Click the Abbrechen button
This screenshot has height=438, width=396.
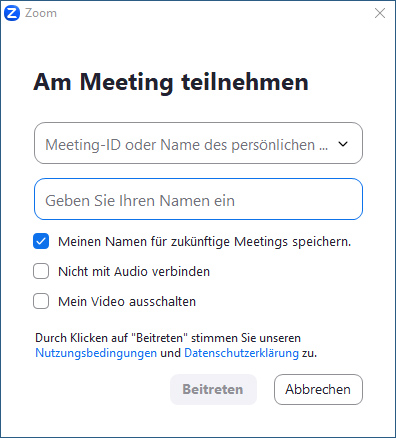point(318,389)
